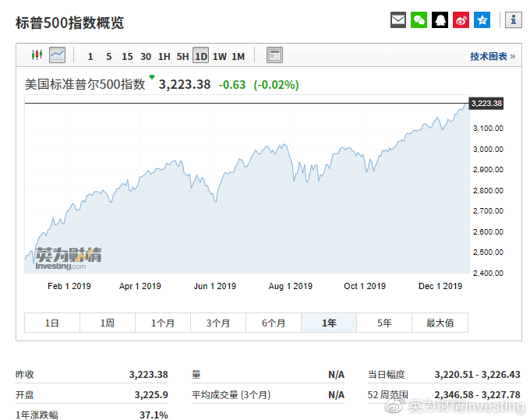Share to WeChat with green icon
The height and width of the screenshot is (420, 530).
tap(419, 20)
